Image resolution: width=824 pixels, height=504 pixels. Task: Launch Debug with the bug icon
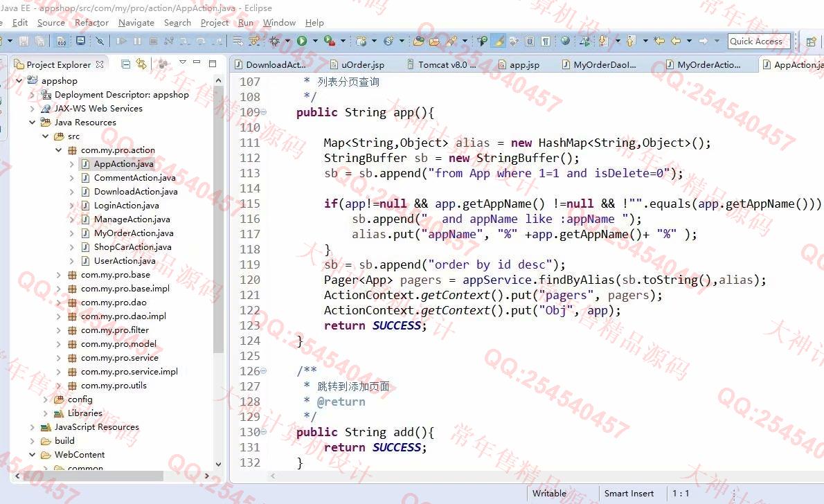(x=274, y=41)
